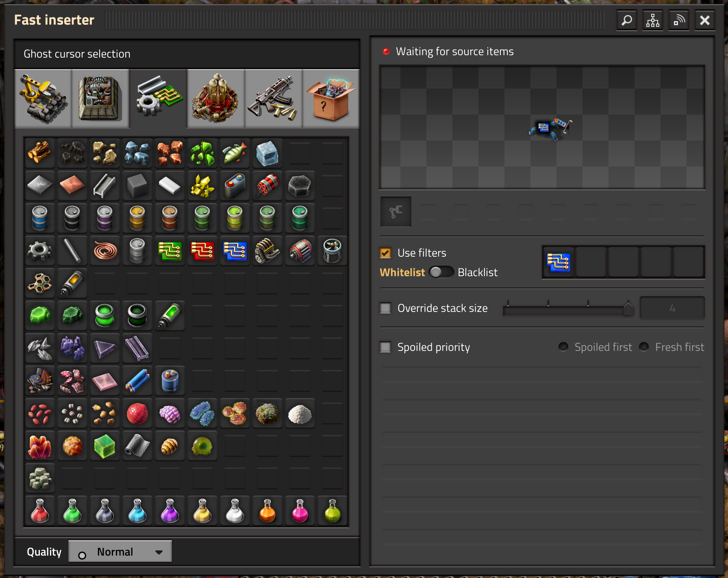The height and width of the screenshot is (578, 728).
Task: Select the iron gear wheel
Action: [40, 251]
